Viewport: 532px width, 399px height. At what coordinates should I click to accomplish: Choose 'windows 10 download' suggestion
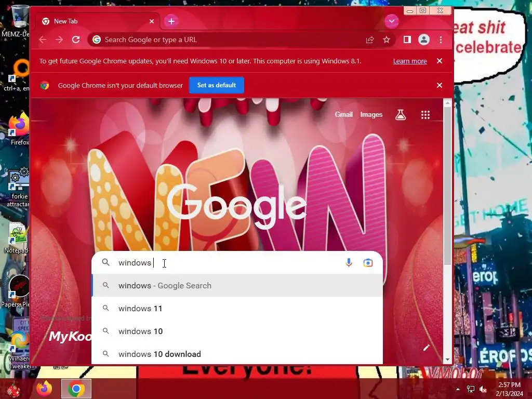[237, 354]
